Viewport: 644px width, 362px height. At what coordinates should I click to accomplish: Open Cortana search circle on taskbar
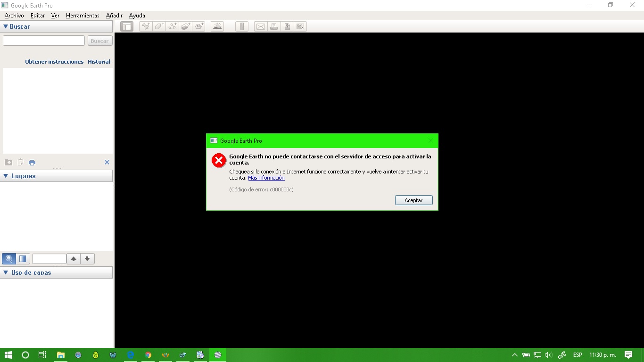coord(25,355)
